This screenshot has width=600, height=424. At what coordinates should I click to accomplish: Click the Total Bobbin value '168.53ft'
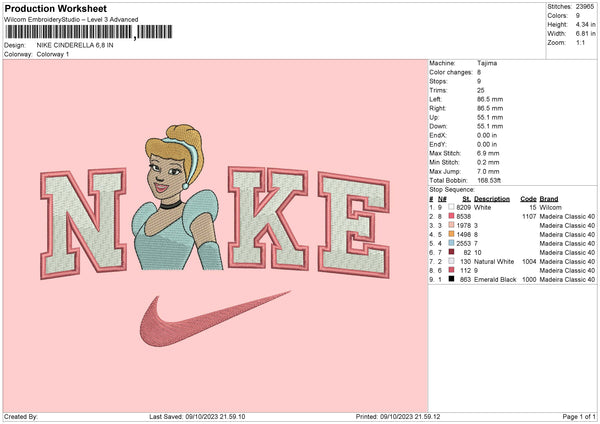tap(489, 180)
